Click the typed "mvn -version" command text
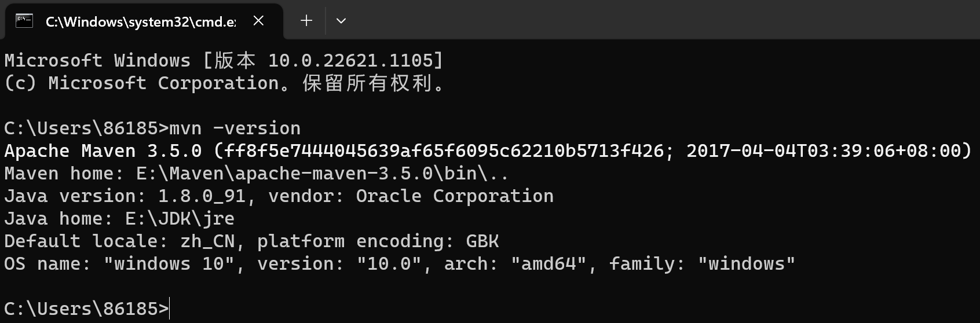 coord(235,129)
